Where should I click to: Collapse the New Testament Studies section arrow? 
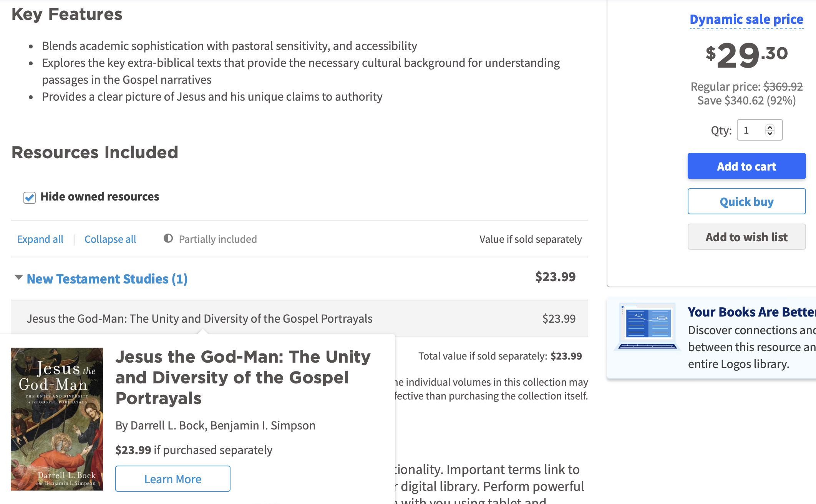tap(18, 277)
